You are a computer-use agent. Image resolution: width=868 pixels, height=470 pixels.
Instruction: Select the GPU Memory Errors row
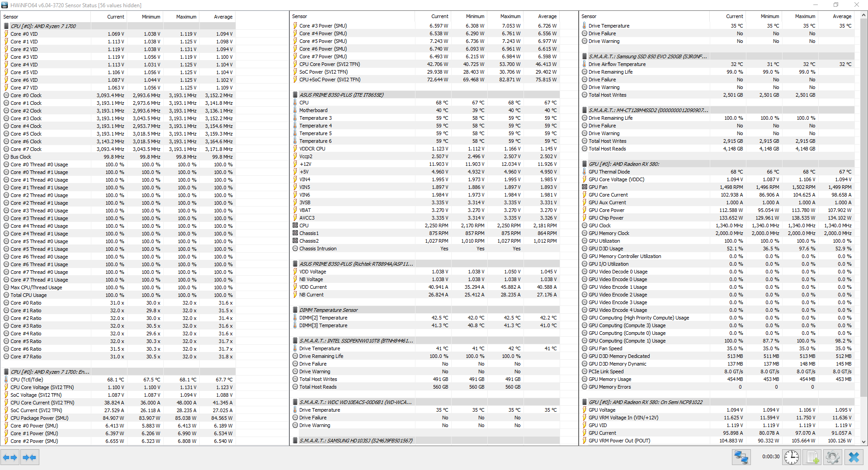717,387
